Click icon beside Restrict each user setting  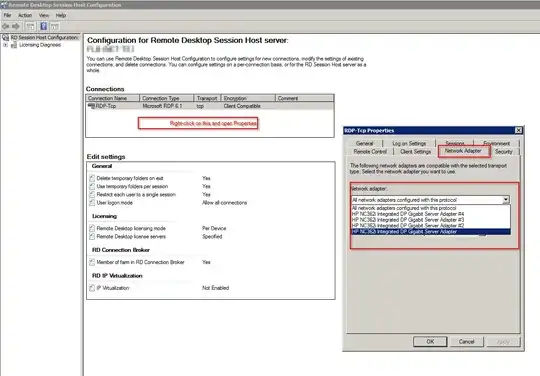coord(92,195)
